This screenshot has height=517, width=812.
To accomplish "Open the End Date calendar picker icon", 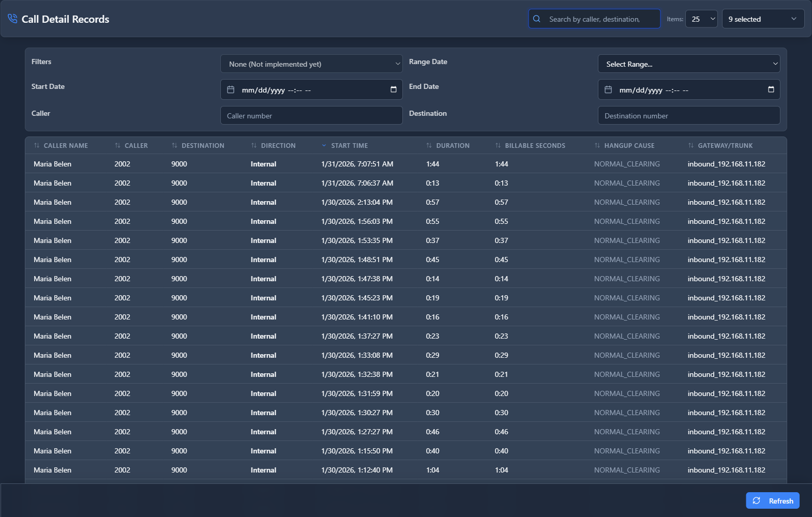I will pos(771,89).
